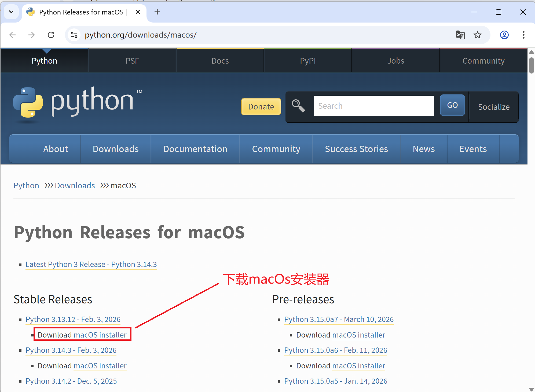Open the browser profile avatar icon
This screenshot has height=392, width=535.
(x=504, y=35)
